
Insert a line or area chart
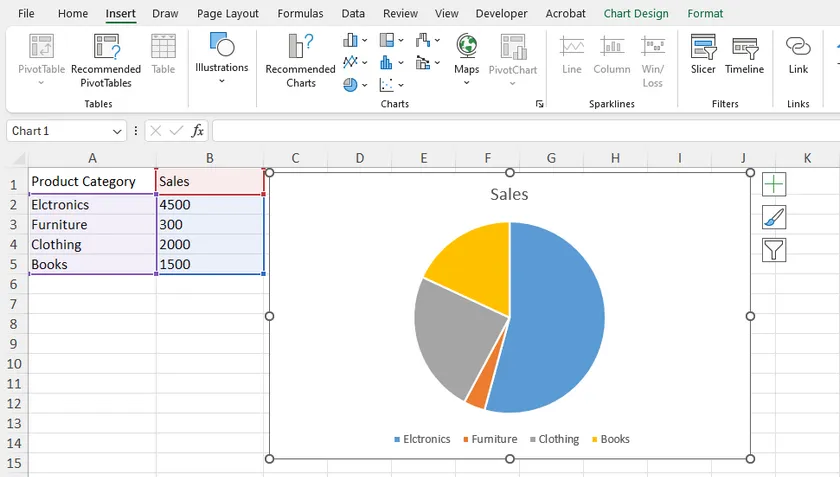tap(350, 63)
